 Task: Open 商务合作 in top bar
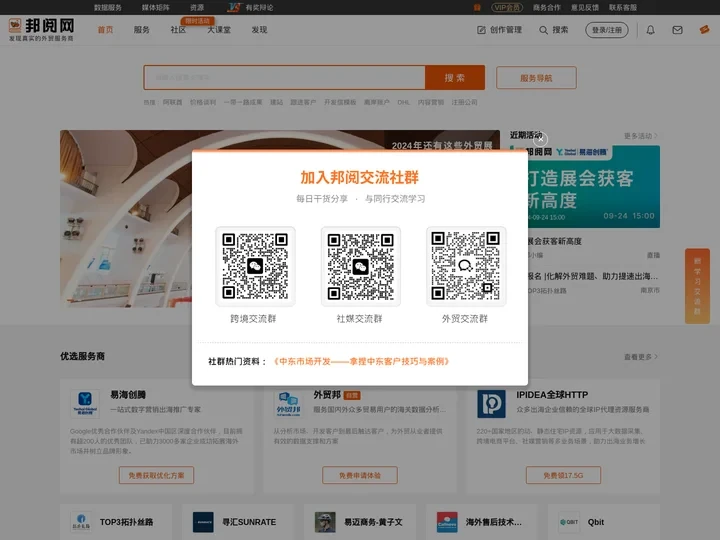(546, 7)
